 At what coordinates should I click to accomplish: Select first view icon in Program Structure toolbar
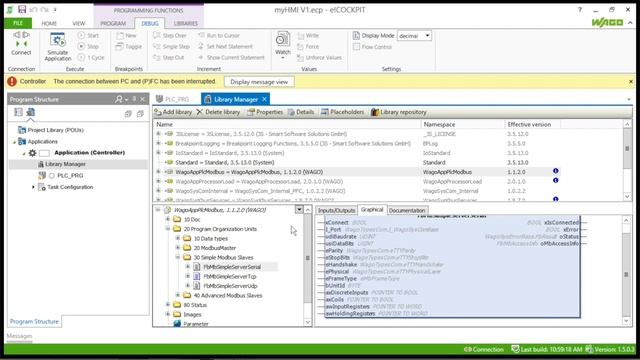(x=18, y=112)
